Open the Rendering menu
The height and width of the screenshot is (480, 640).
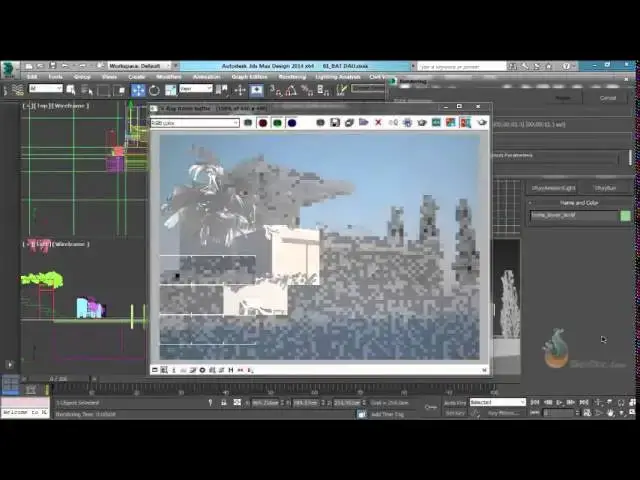tap(292, 77)
